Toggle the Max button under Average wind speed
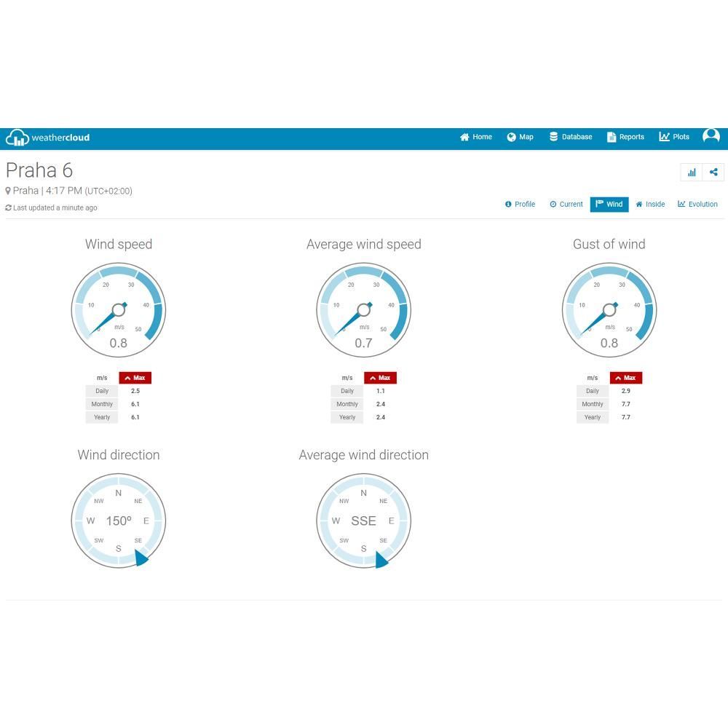This screenshot has height=728, width=728. click(380, 378)
